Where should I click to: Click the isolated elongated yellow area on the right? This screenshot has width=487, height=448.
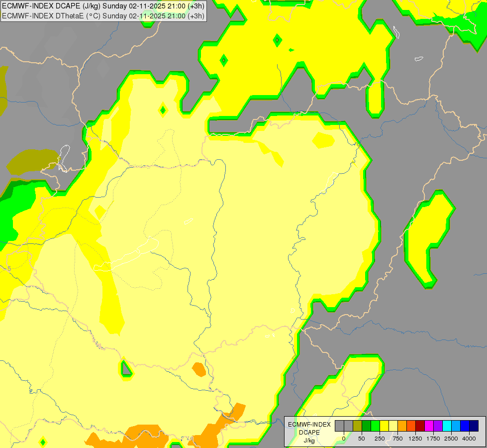tap(429, 239)
